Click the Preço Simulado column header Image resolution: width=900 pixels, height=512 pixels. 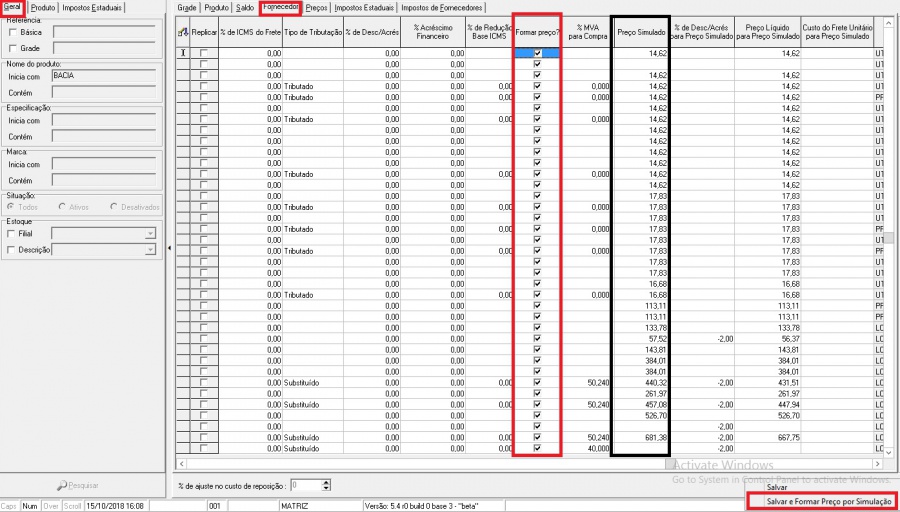coord(642,32)
